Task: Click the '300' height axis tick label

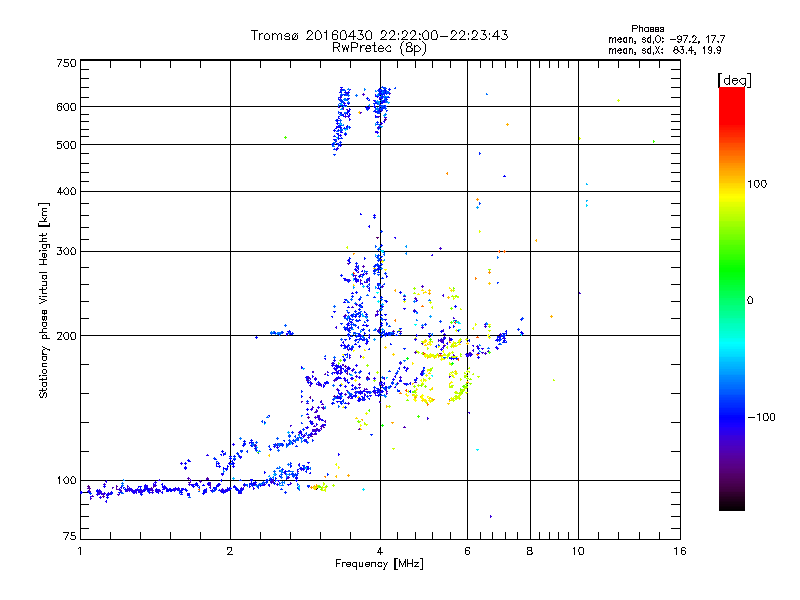Action: click(66, 252)
